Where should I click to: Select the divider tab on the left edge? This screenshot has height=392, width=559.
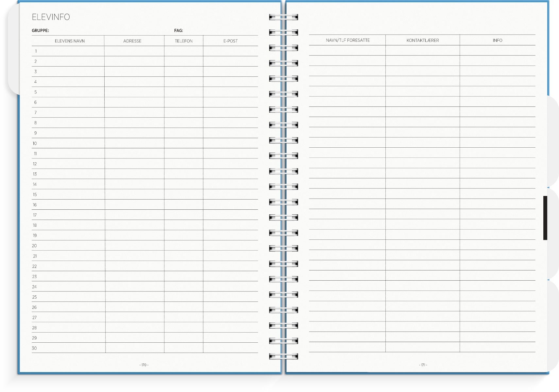coord(13,49)
